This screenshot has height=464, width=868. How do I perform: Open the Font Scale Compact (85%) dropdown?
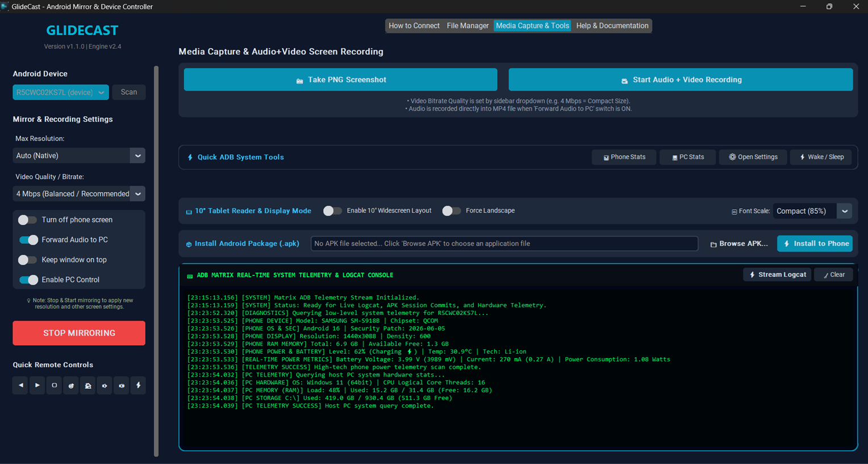(x=813, y=211)
